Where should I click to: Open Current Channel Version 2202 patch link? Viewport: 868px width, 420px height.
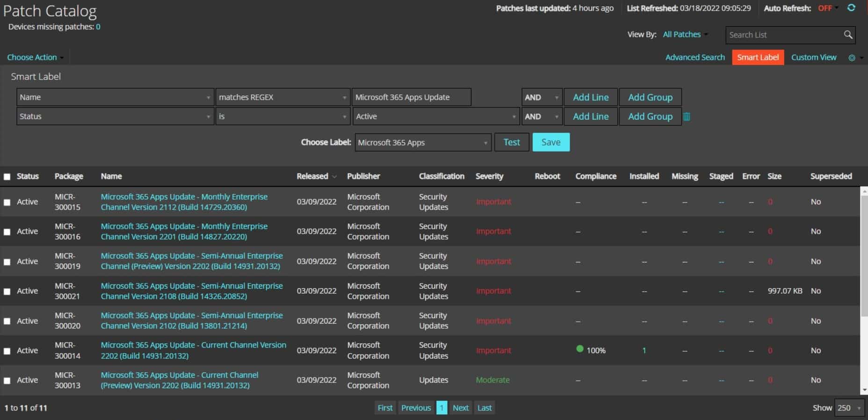194,350
